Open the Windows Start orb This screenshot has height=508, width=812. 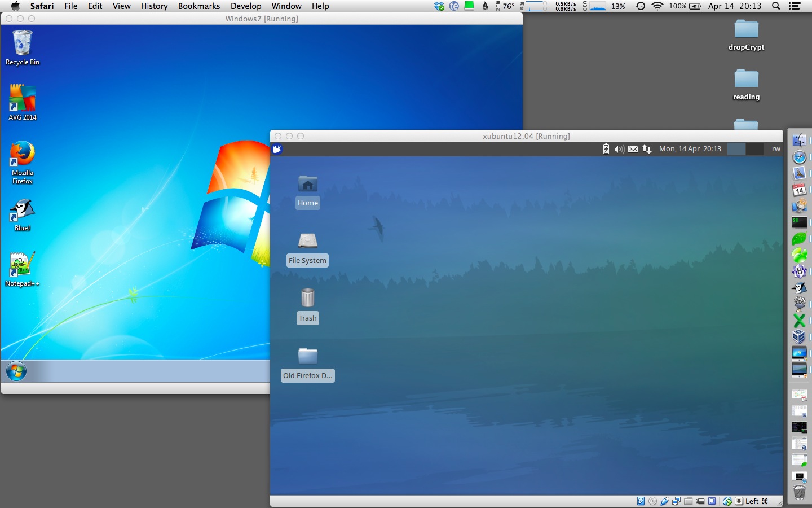pos(16,371)
